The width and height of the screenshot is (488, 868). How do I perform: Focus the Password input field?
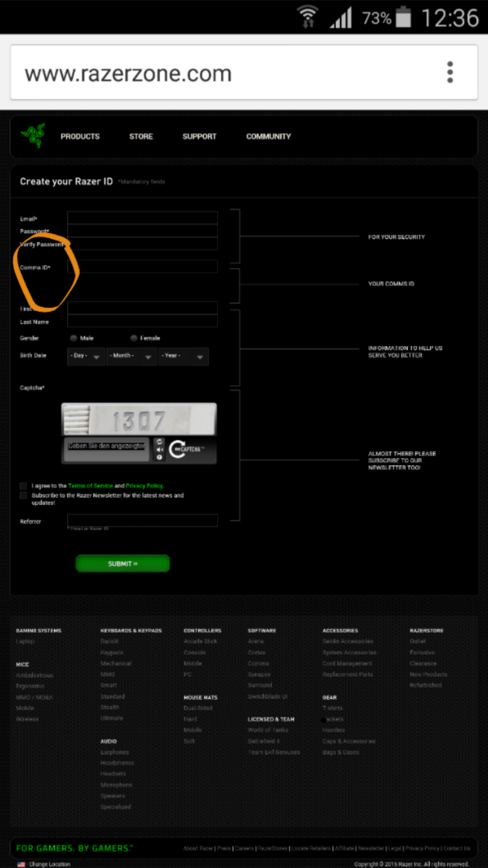[142, 231]
